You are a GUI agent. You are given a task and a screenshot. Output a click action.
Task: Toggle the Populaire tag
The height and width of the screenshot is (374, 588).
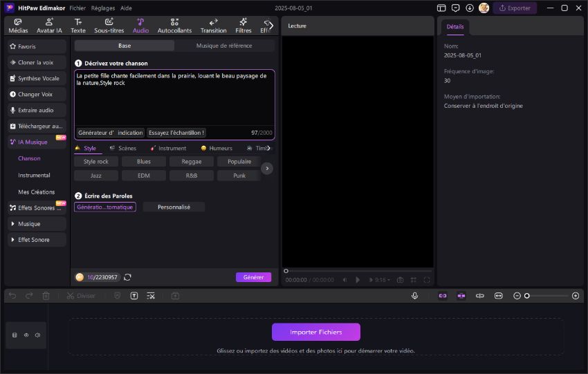[x=239, y=162]
